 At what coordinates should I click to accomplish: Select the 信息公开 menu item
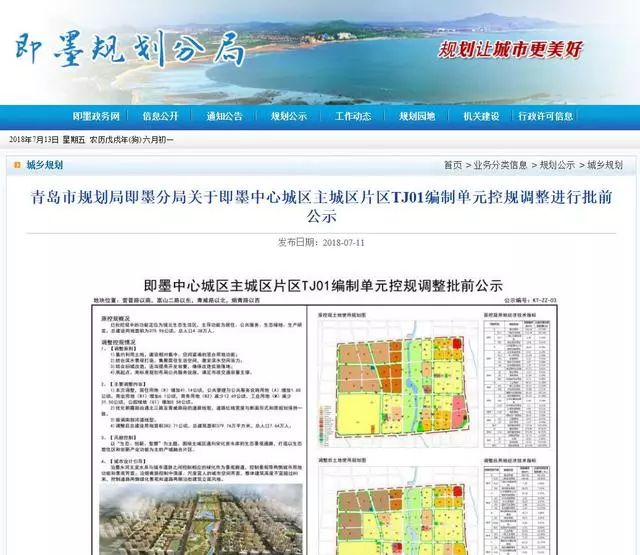pyautogui.click(x=160, y=116)
